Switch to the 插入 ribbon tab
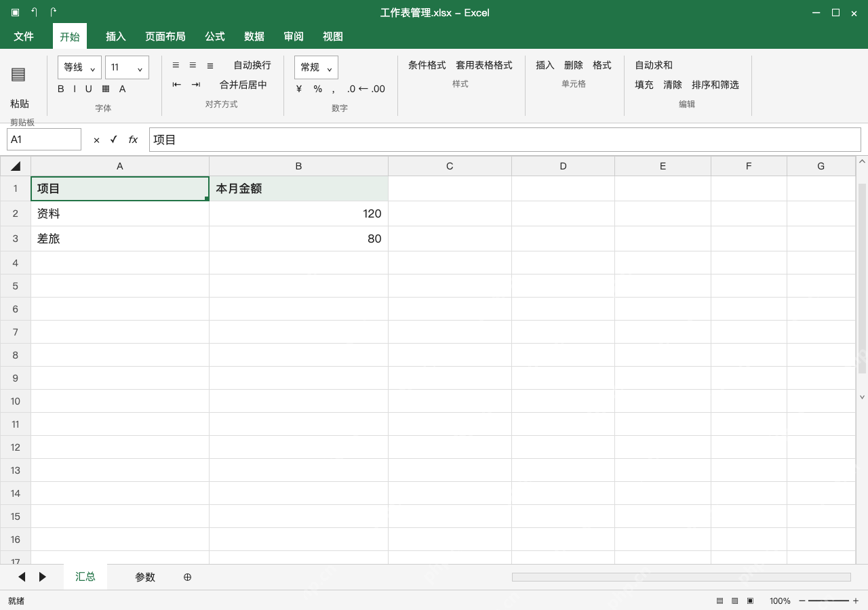The height and width of the screenshot is (610, 868). point(116,37)
